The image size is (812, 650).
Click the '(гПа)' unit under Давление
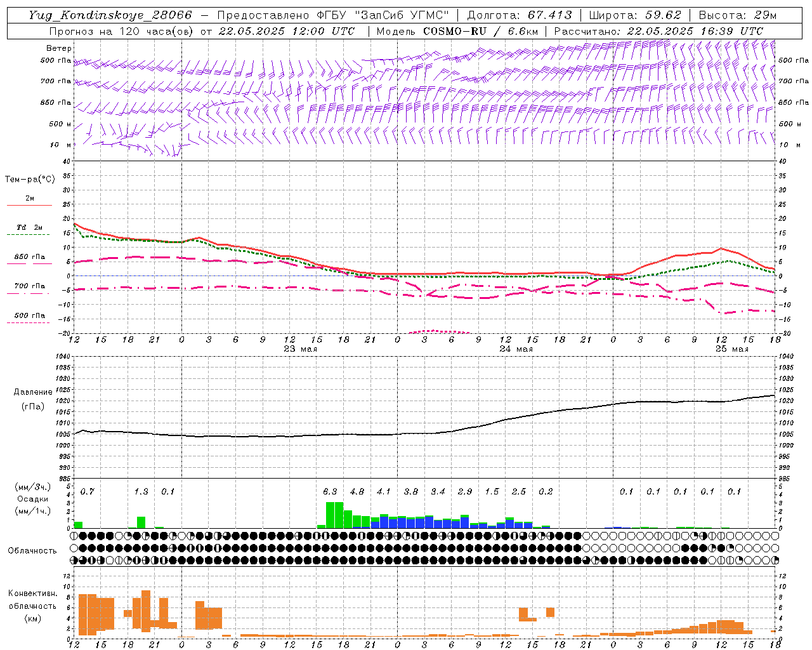(x=32, y=406)
